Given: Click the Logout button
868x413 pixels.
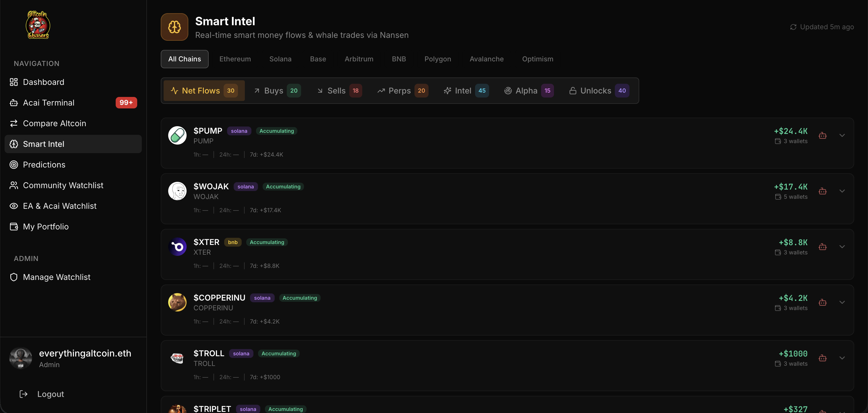Looking at the screenshot, I should [51, 394].
